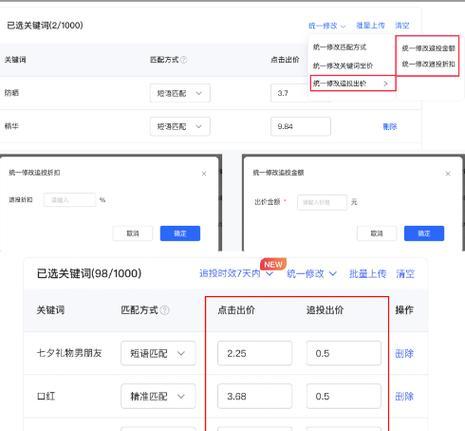Open 统一修改 dropdown in the 98/1000 panel

(x=312, y=274)
